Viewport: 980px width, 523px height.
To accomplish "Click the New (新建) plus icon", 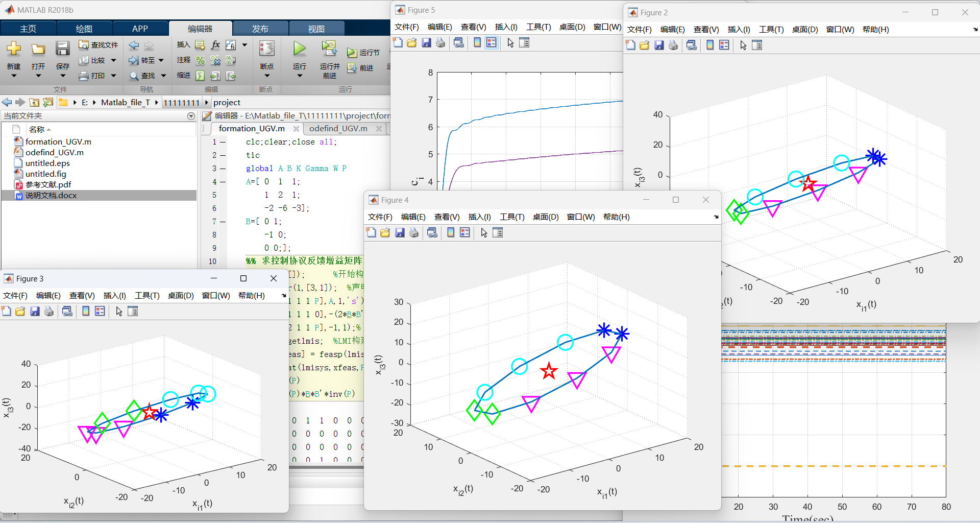I will coord(14,49).
